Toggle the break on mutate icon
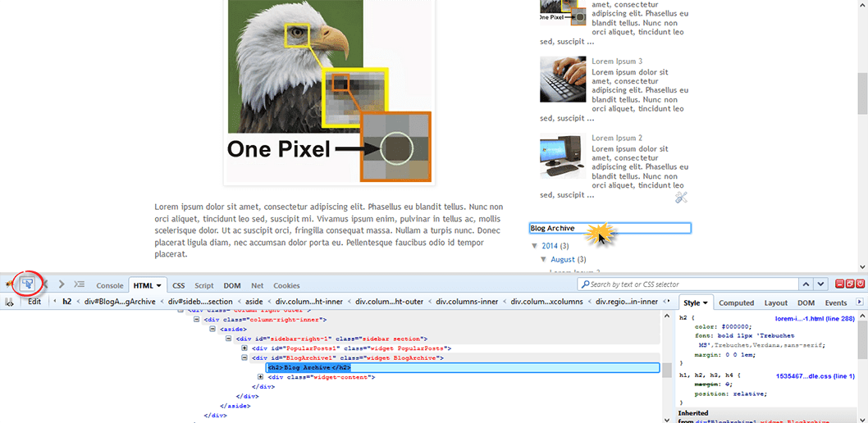This screenshot has height=423, width=868. pos(9,302)
